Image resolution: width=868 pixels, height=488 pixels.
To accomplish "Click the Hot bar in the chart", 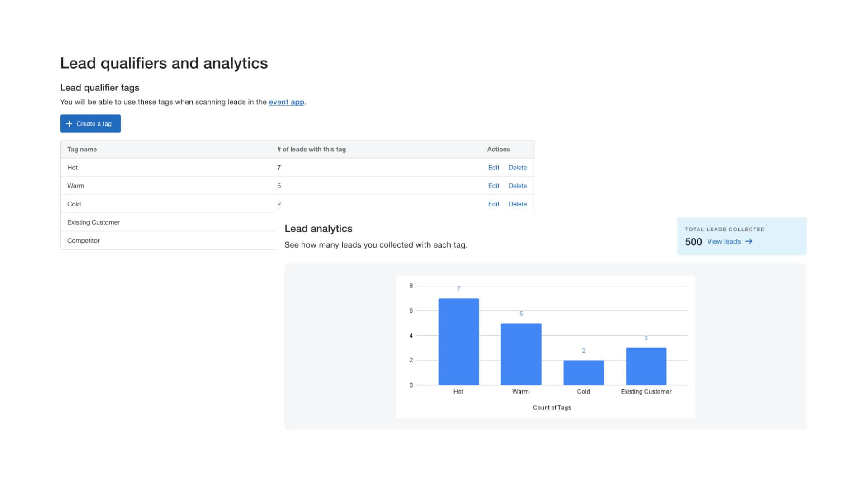I will (x=458, y=341).
